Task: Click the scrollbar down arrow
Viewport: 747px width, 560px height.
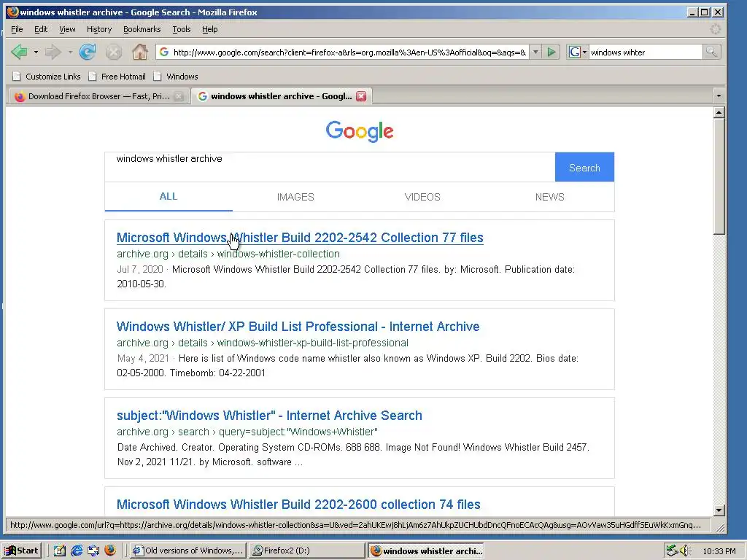Action: (719, 510)
